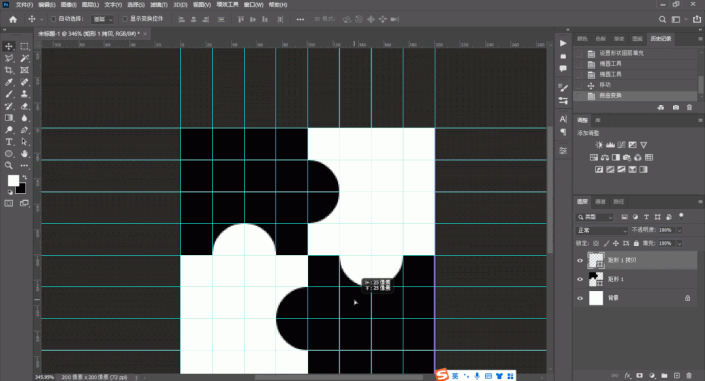The image size is (705, 381).
Task: Open opacity slider dropdown arrow
Action: (679, 230)
